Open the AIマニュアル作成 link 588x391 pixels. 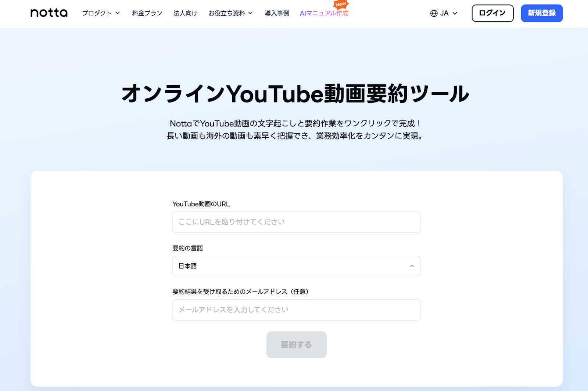324,13
